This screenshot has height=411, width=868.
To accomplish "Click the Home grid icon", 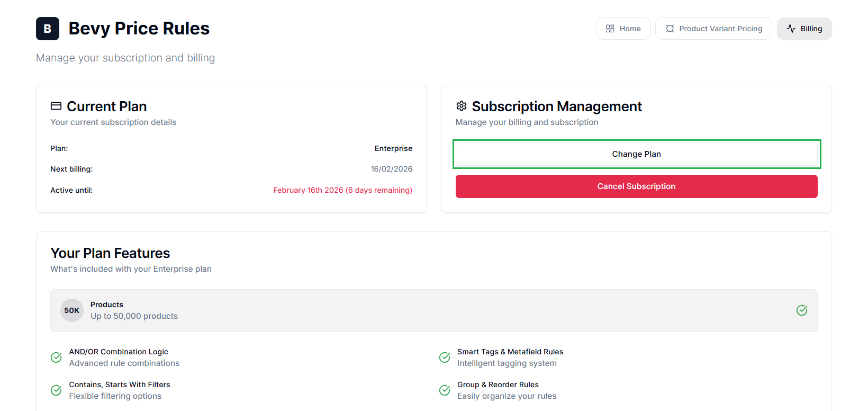I will coord(610,29).
